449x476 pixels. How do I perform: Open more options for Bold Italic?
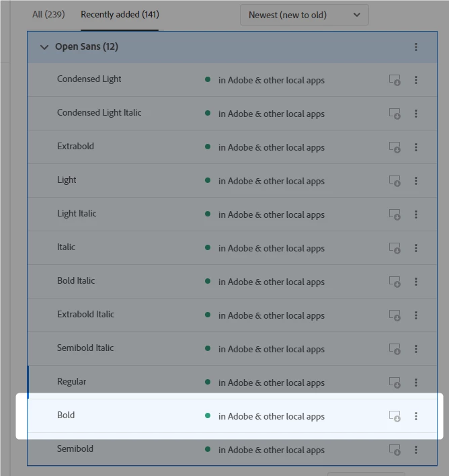416,282
